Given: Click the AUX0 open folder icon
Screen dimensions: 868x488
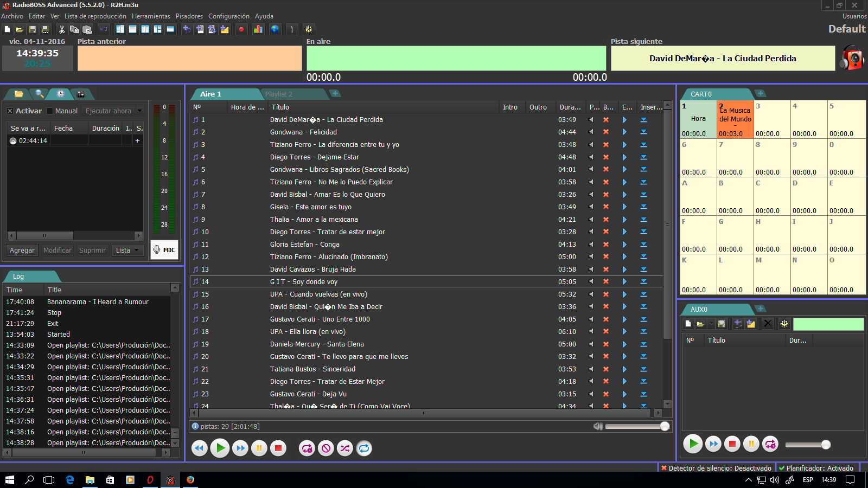Looking at the screenshot, I should coord(700,324).
